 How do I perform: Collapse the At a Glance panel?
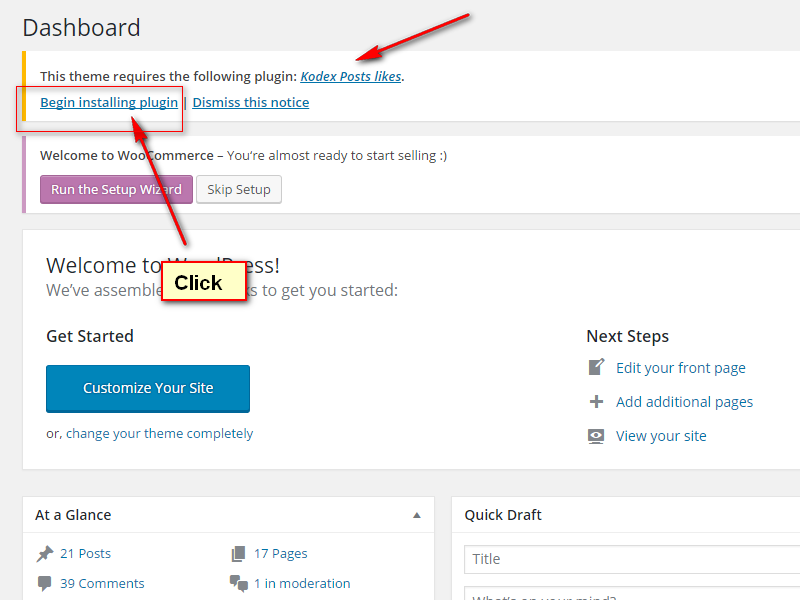(x=417, y=515)
